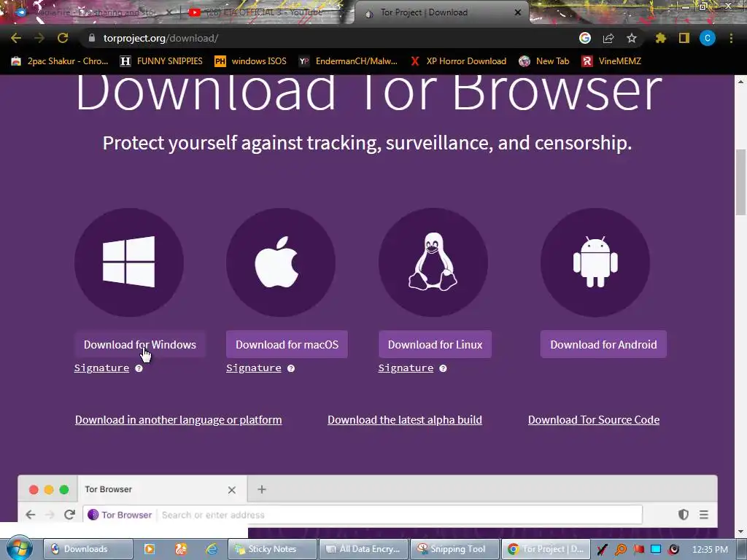Share this page via share icon
This screenshot has width=747, height=560.
608,38
